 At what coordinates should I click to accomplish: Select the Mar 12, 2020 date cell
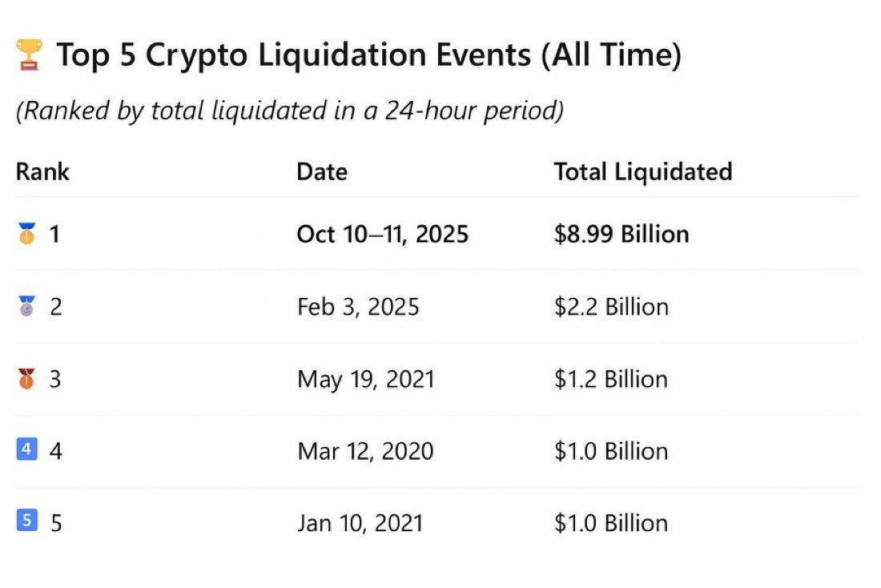tap(366, 451)
